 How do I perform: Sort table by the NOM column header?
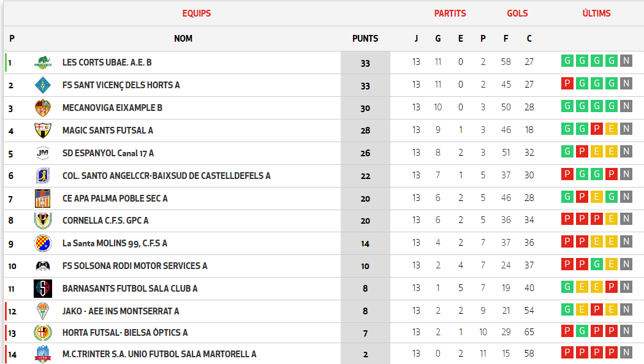pos(183,39)
